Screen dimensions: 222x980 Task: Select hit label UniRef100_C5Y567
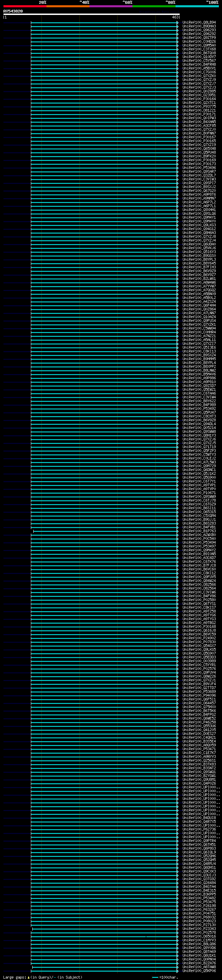(199, 60)
